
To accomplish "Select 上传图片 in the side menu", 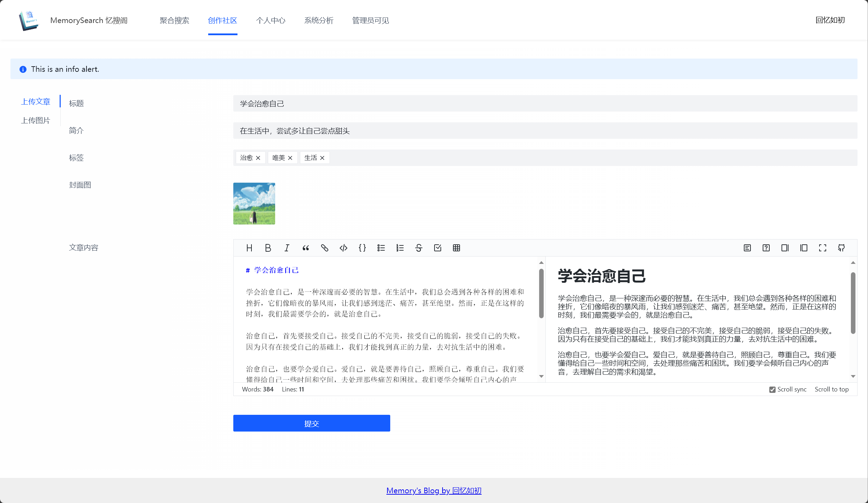I will [36, 120].
